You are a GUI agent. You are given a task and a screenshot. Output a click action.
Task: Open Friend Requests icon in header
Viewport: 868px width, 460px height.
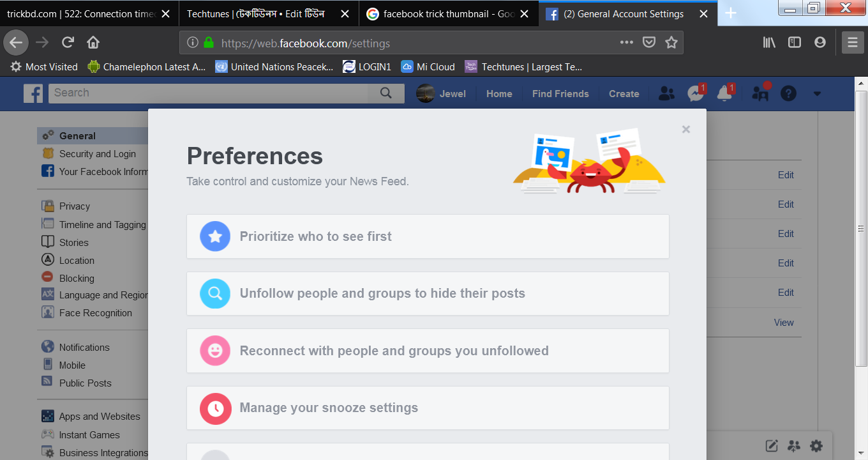coord(666,94)
